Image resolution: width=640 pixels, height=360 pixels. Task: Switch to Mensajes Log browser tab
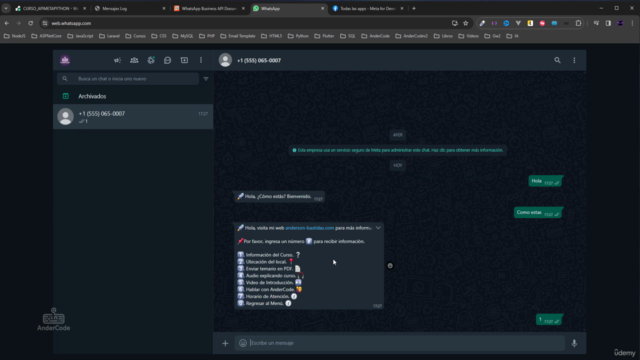click(x=130, y=9)
